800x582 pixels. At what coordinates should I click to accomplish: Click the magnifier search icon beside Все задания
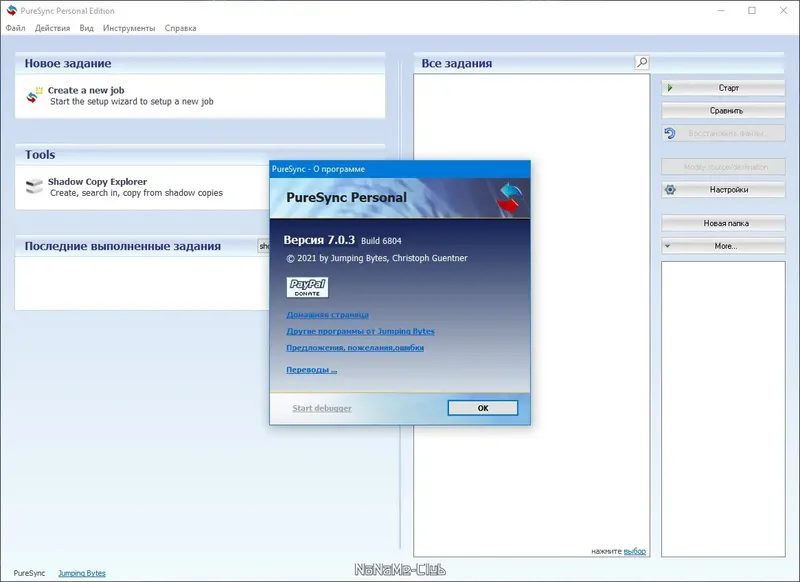pos(642,62)
